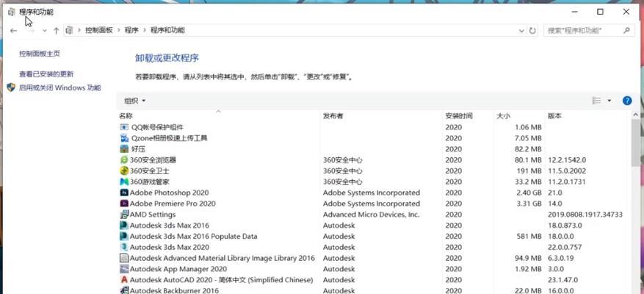Image resolution: width=644 pixels, height=294 pixels.
Task: Expand the address bar history dropdown
Action: click(x=521, y=30)
